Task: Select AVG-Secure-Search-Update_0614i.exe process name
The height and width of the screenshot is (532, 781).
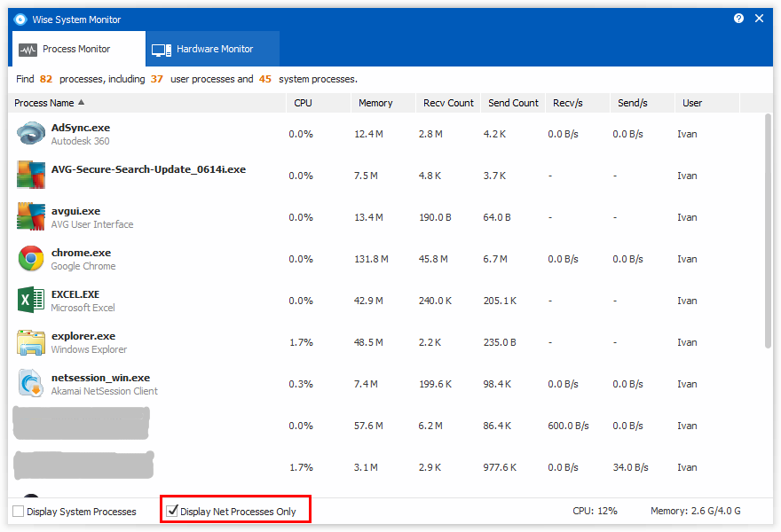Action: (148, 169)
